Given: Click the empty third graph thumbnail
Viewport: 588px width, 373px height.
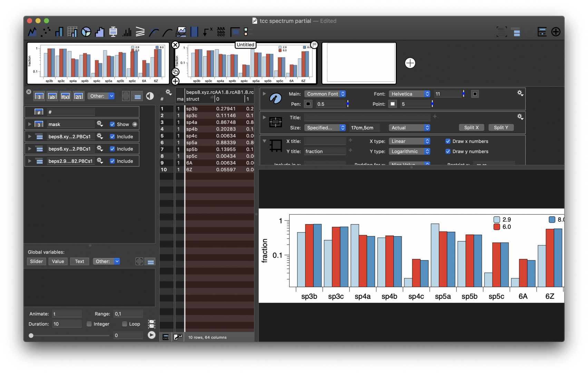Looking at the screenshot, I should 359,63.
